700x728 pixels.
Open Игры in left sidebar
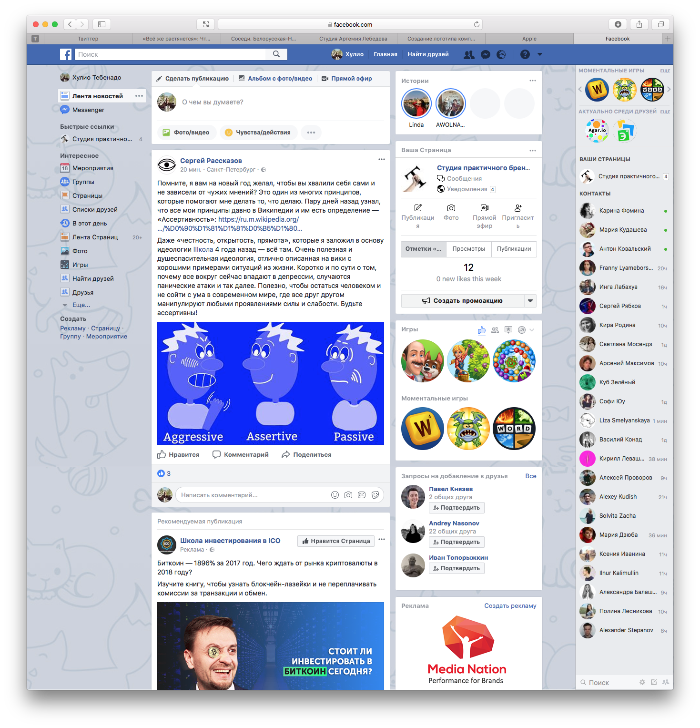pos(74,265)
